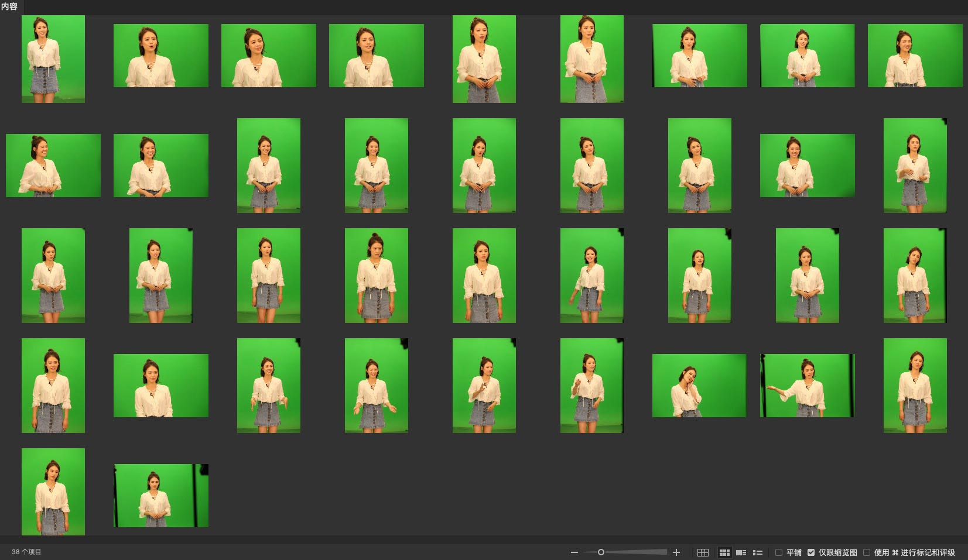Image resolution: width=968 pixels, height=560 pixels.
Task: Click the minus button to shrink thumbnails
Action: (x=574, y=552)
